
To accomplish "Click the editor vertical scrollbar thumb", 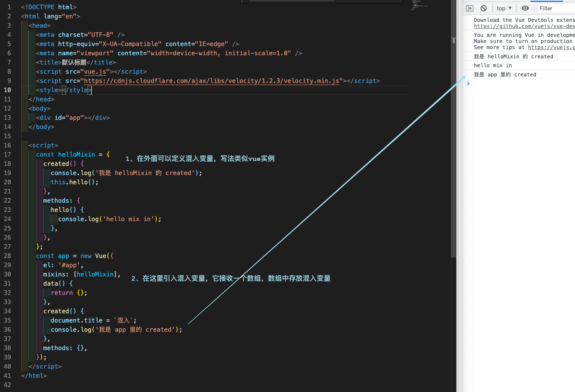I will pos(454,129).
